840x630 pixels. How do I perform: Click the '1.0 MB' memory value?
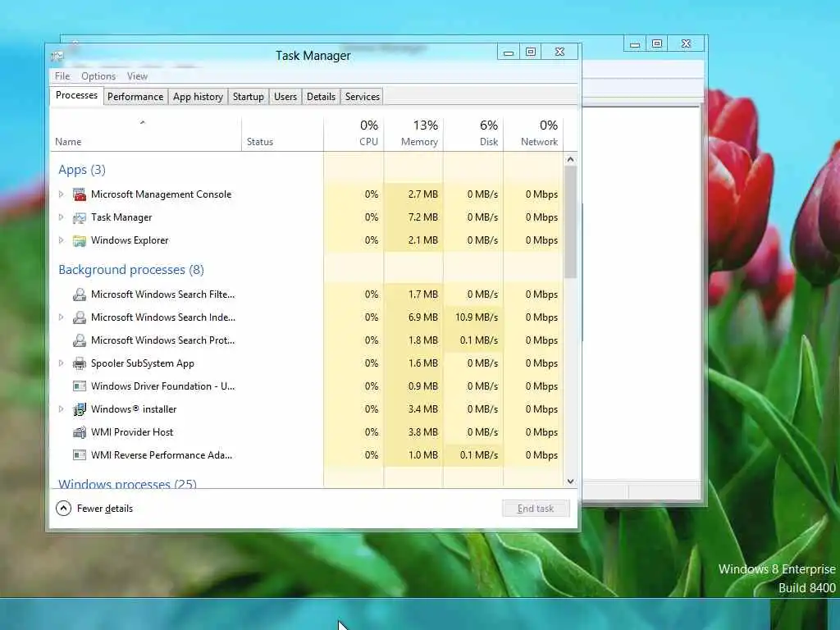point(422,455)
